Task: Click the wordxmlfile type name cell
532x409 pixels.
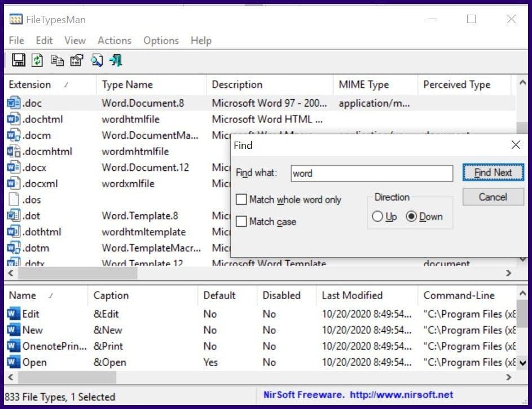Action: pos(128,184)
